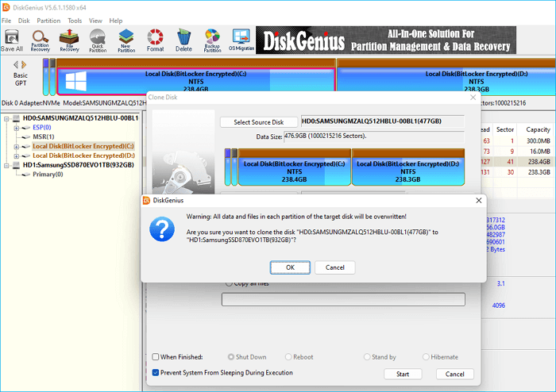556x392 pixels.
Task: Click the HD0 disk icon in tree
Action: point(16,118)
